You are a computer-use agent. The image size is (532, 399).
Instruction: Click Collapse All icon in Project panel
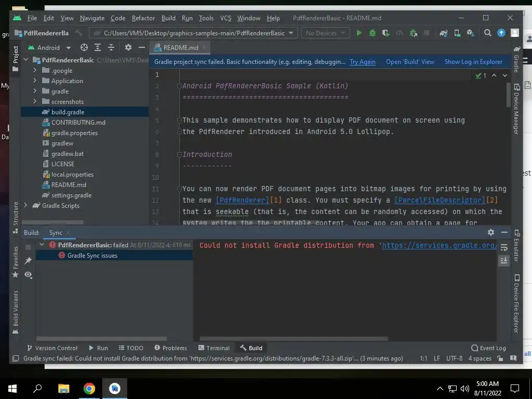tap(111, 47)
